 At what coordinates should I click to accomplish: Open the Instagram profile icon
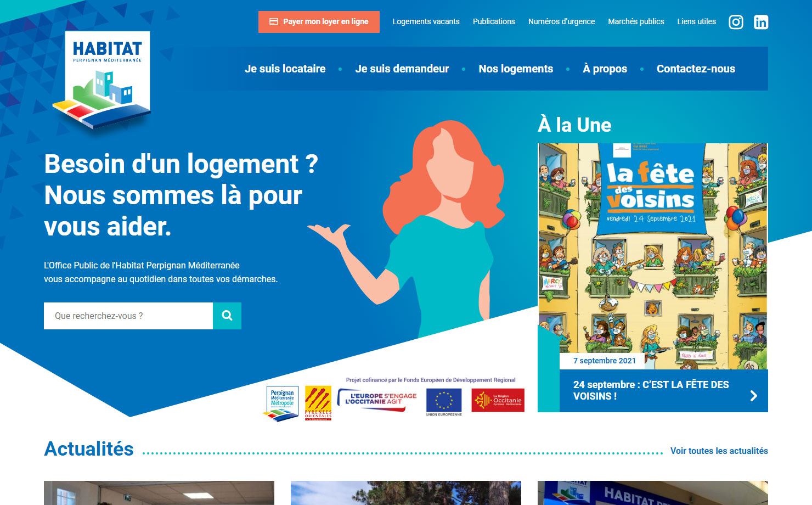[x=736, y=22]
